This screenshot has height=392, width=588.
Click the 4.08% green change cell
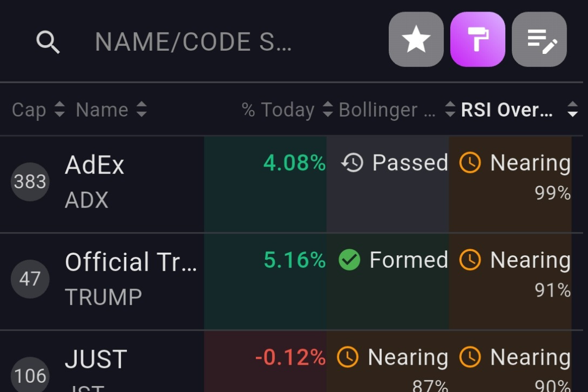[x=294, y=163]
